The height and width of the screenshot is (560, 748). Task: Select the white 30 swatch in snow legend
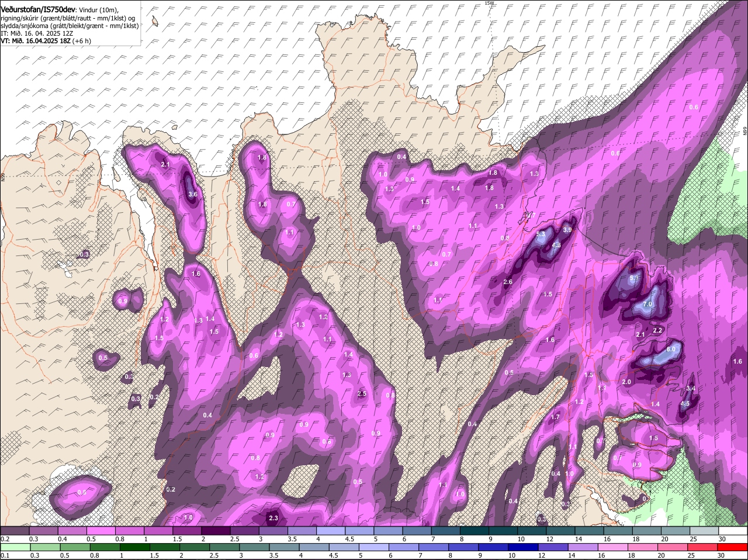point(733,531)
